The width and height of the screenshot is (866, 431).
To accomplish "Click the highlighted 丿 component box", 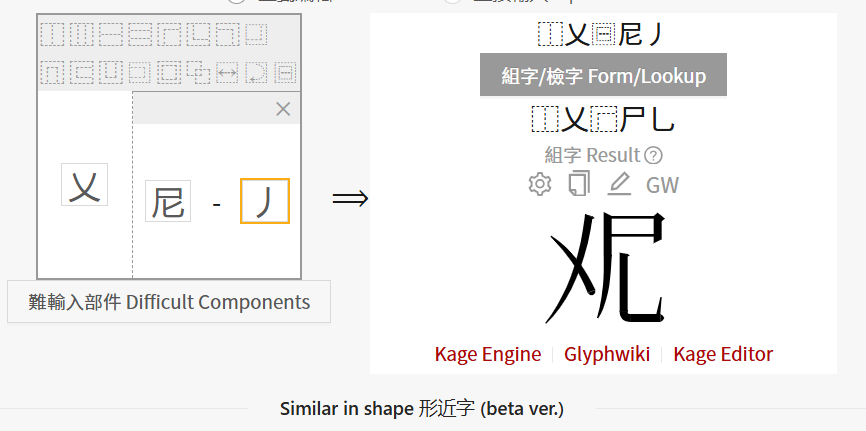I will [265, 201].
